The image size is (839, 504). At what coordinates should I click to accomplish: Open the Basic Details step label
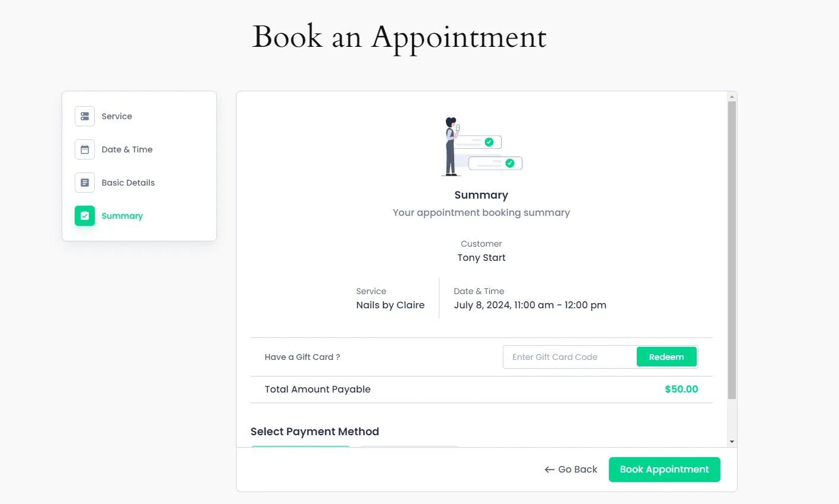pyautogui.click(x=128, y=183)
